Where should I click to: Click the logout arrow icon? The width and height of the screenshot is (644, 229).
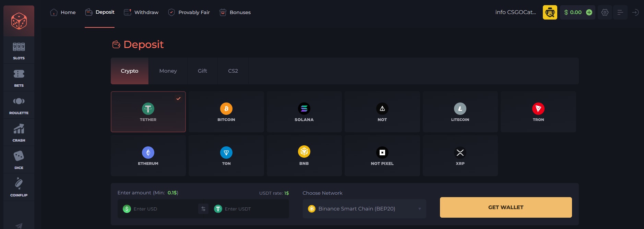(x=635, y=12)
